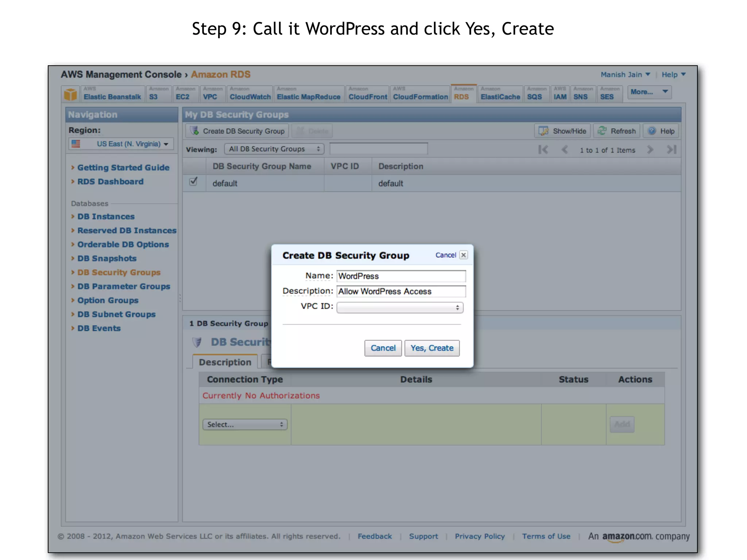747x560 pixels.
Task: Click the Show/Hide columns icon
Action: (x=543, y=131)
